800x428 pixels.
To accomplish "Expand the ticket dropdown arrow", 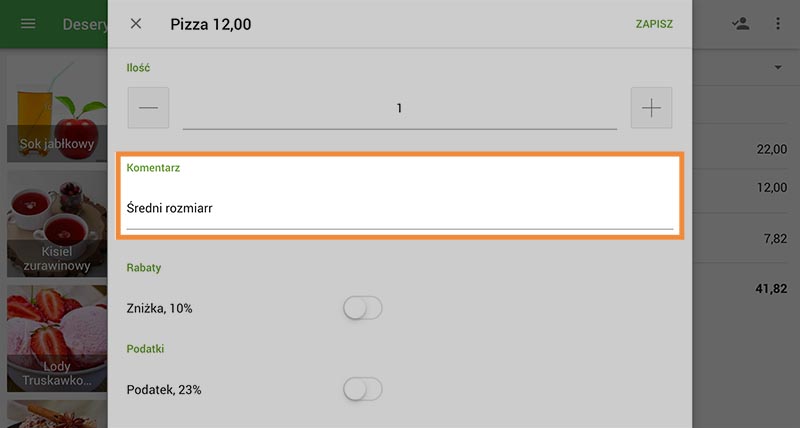I will (x=777, y=68).
